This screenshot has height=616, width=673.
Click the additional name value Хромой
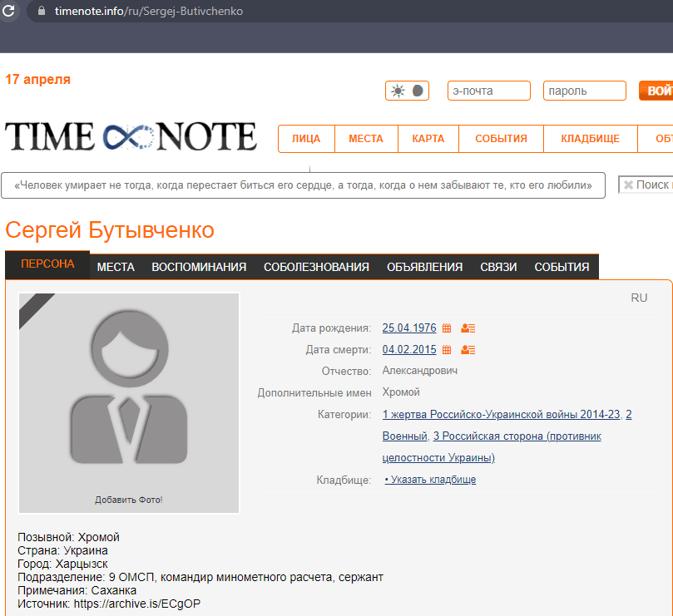point(401,392)
